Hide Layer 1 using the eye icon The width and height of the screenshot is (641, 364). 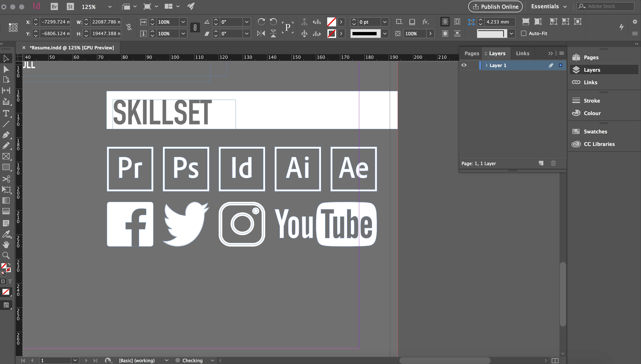[464, 65]
